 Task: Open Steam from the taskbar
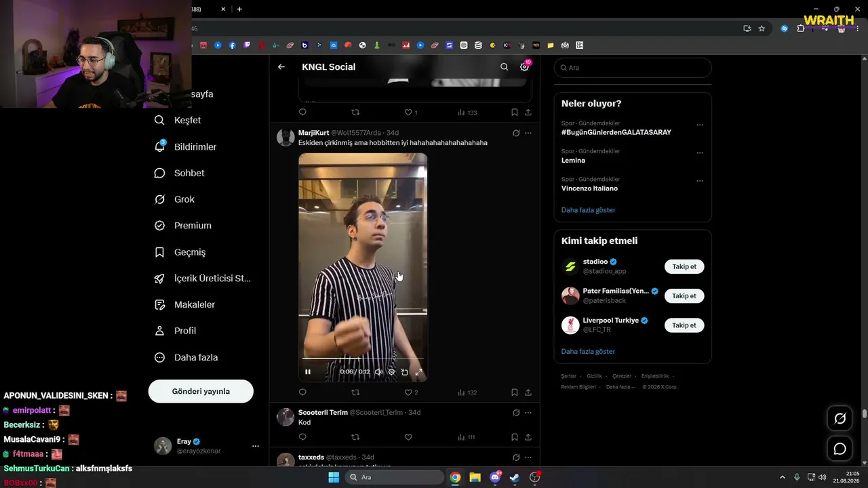point(515,477)
